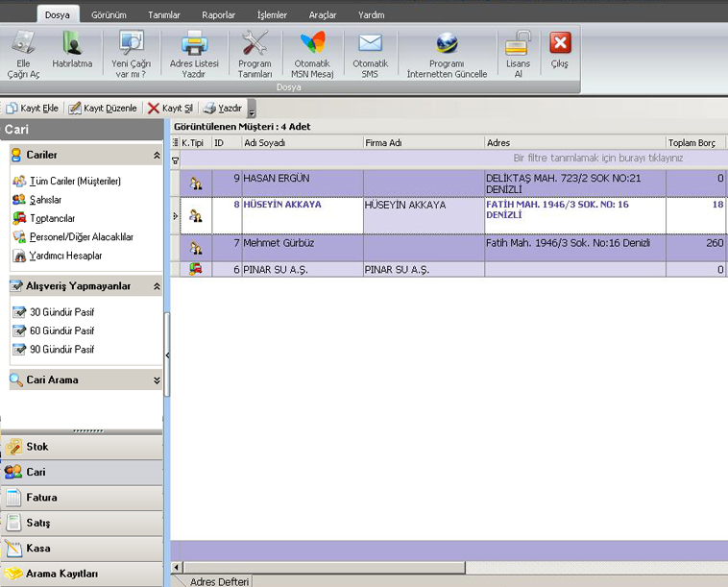Switch to the İşlemler ribbon tab
Image resolution: width=728 pixels, height=587 pixels.
click(272, 15)
